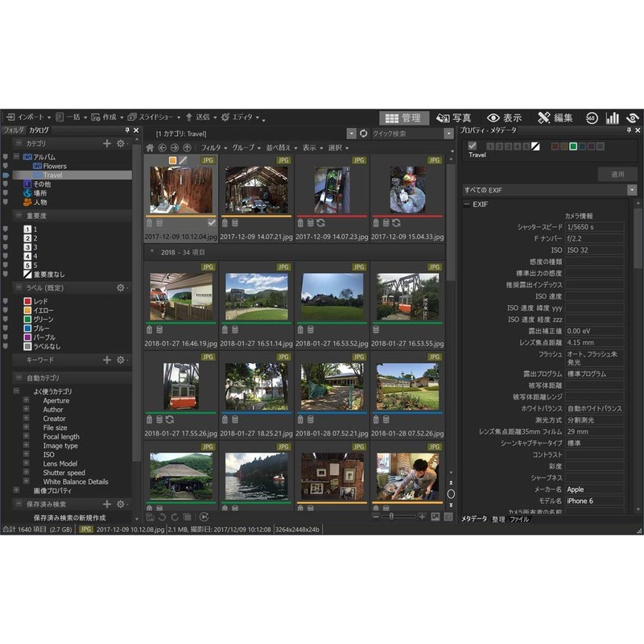Collapse the EXIF metadata section

coord(467,203)
